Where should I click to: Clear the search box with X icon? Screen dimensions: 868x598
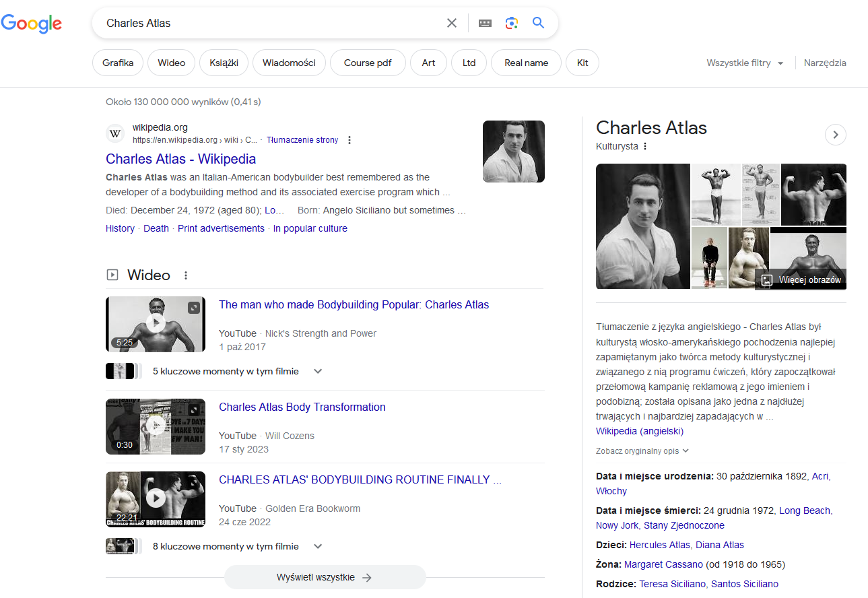pos(452,23)
